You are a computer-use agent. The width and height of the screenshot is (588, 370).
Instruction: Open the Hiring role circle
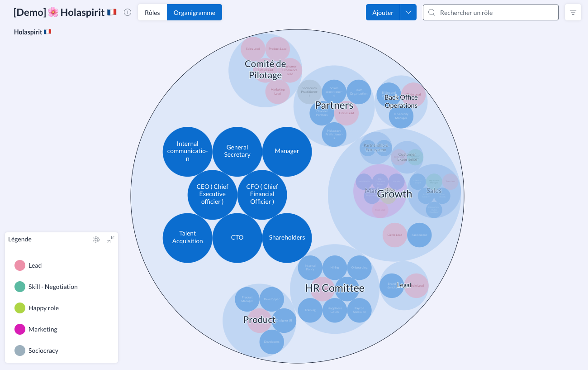(335, 268)
